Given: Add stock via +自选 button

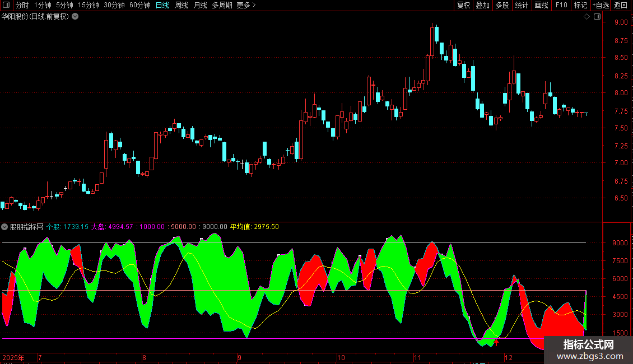Looking at the screenshot, I should pos(601,5).
